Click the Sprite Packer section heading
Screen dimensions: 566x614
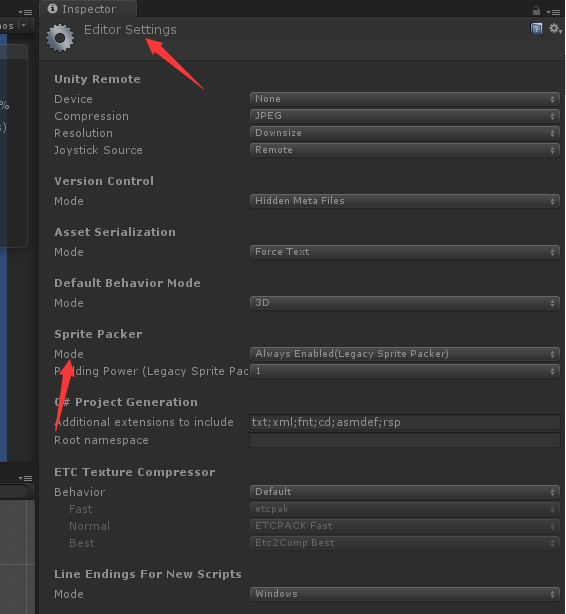[x=98, y=334]
